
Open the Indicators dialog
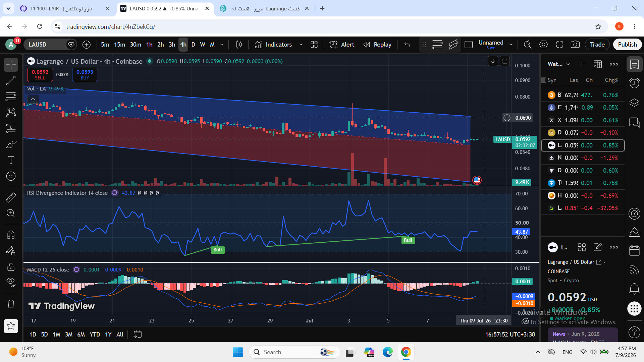point(273,45)
